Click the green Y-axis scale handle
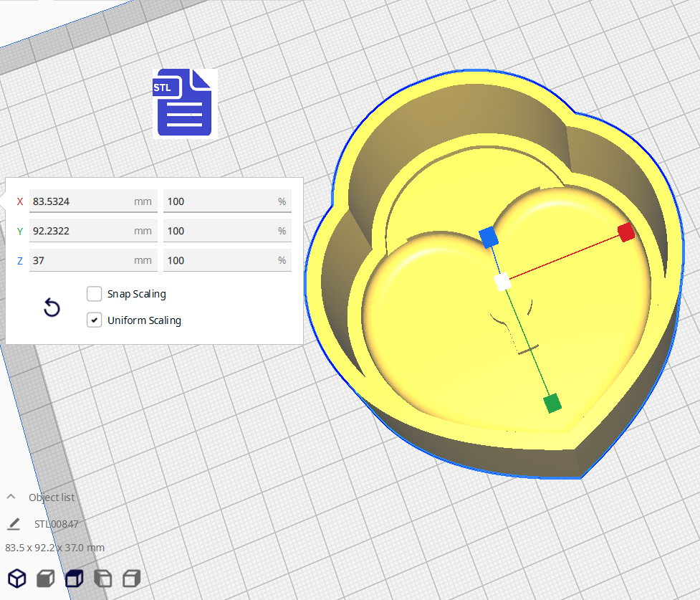This screenshot has height=600, width=700. pyautogui.click(x=552, y=404)
